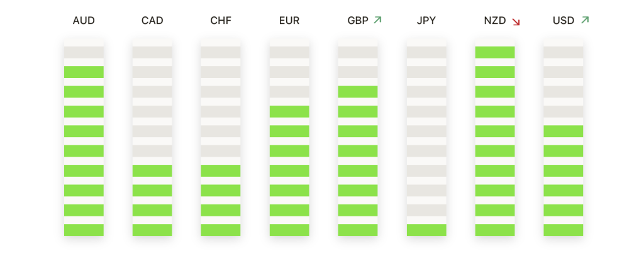Open the JPY currency label
Viewport: 644px width, 256px height.
(426, 21)
